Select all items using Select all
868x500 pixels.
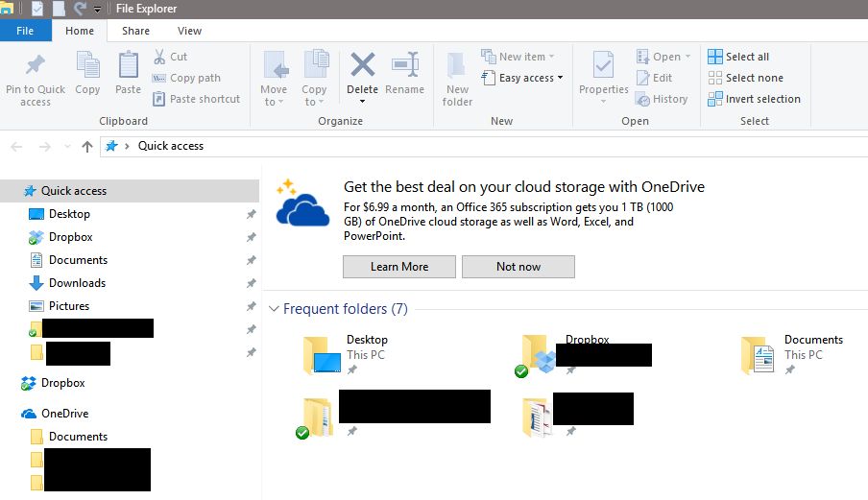click(738, 57)
